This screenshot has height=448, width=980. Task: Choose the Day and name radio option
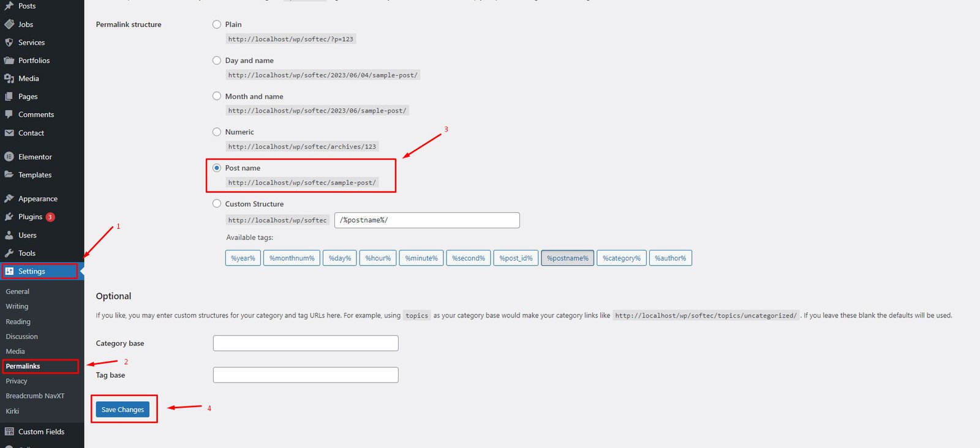pos(217,61)
